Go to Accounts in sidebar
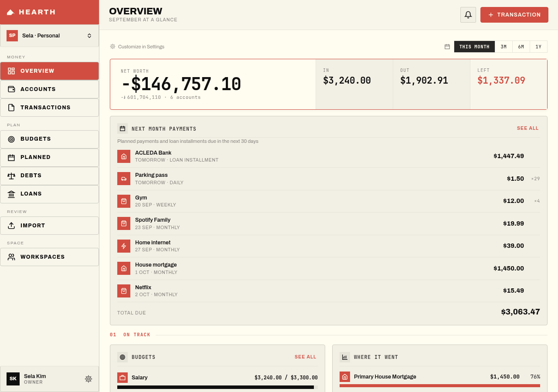Screen dimensions: 558x392 (x=50, y=89)
